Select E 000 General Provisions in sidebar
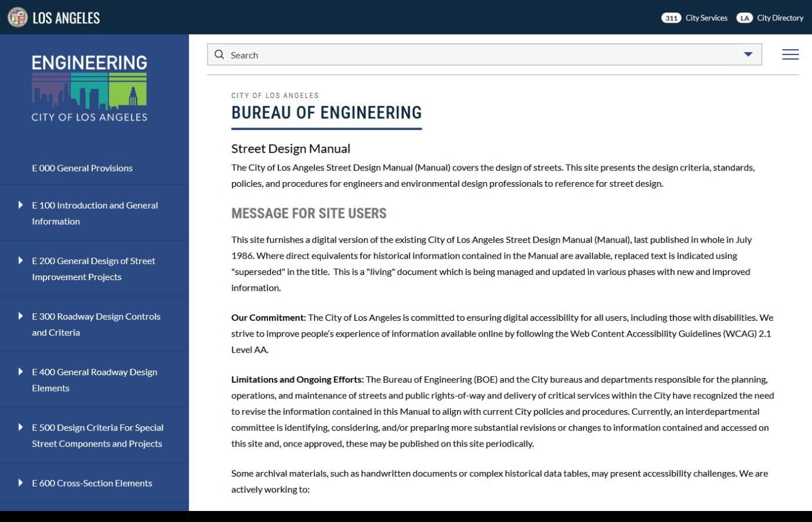The width and height of the screenshot is (812, 522). [82, 168]
